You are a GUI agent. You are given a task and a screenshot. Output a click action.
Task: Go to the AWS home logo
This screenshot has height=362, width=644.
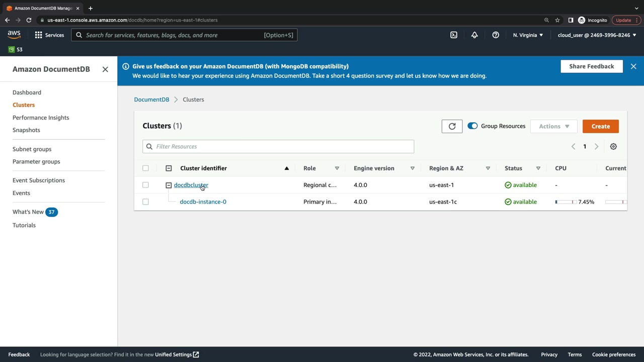pyautogui.click(x=14, y=35)
